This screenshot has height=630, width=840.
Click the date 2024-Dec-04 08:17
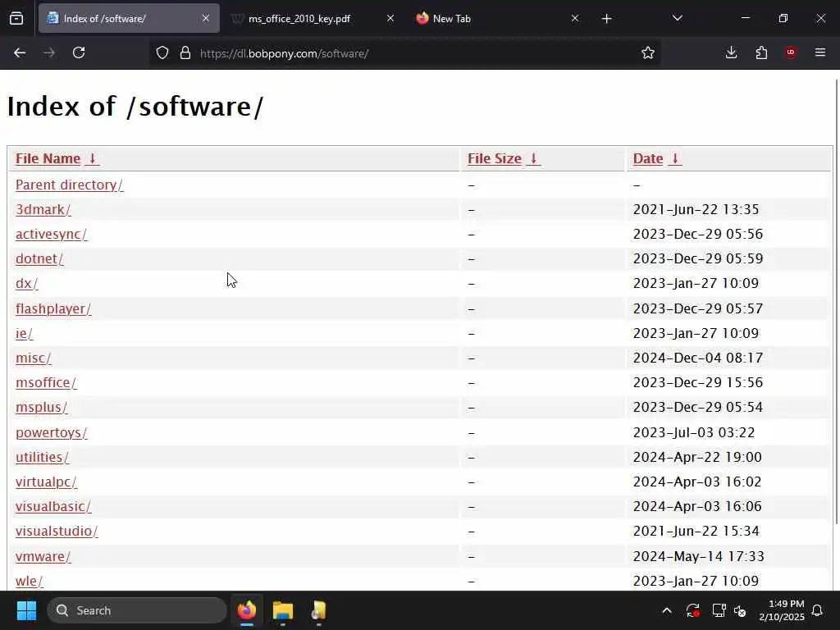[697, 358]
